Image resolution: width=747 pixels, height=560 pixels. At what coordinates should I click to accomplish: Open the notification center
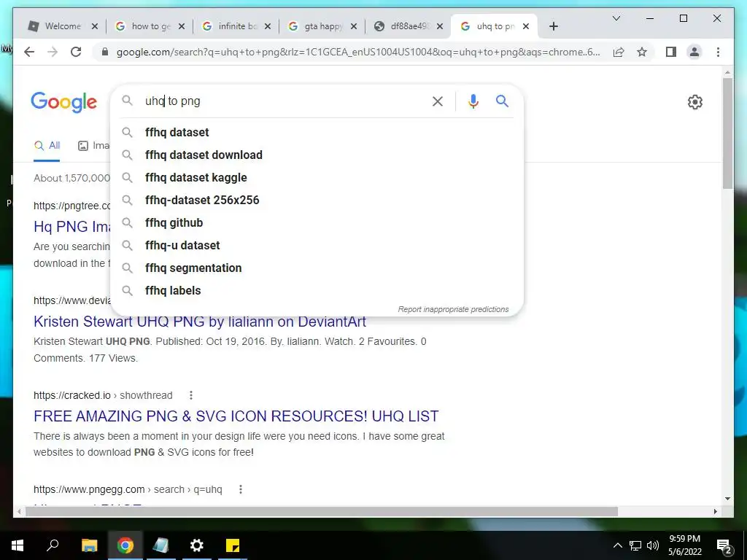point(724,545)
